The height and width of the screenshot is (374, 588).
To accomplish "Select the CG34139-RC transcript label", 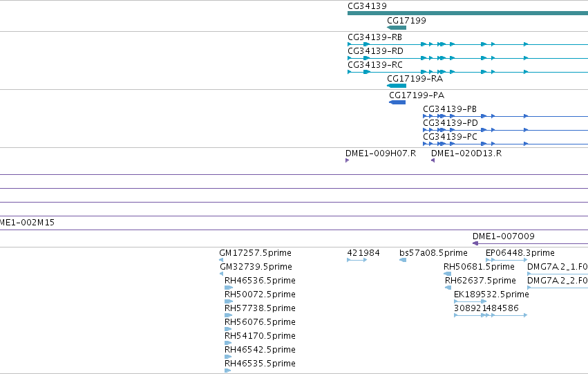I will 375,65.
